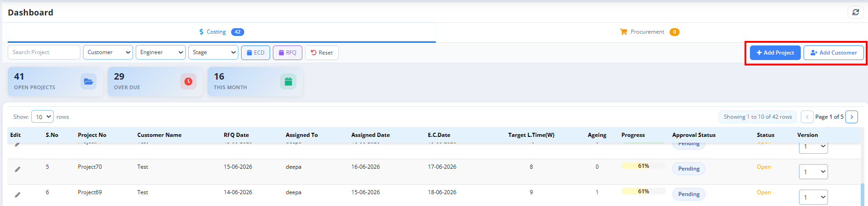This screenshot has height=206, width=868.
Task: Click the 18-06-2026 E.C. date cell
Action: click(442, 192)
